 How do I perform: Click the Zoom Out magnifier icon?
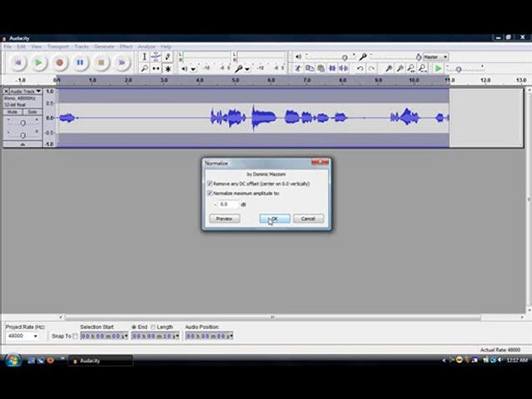[x=400, y=69]
